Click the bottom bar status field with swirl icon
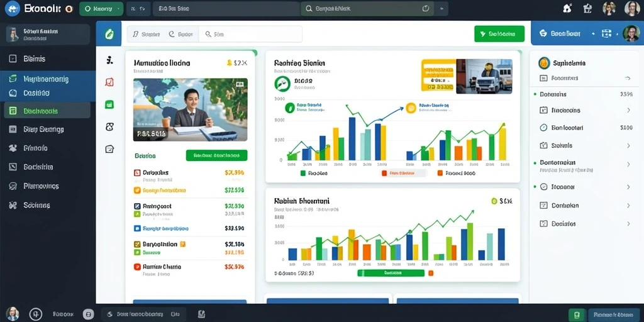This screenshot has width=644, height=322. point(144,314)
